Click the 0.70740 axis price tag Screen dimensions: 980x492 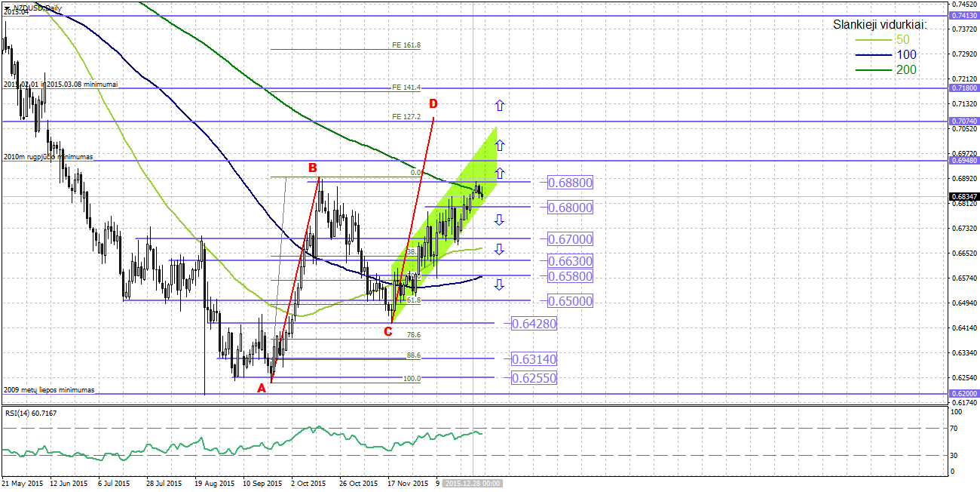pyautogui.click(x=963, y=121)
